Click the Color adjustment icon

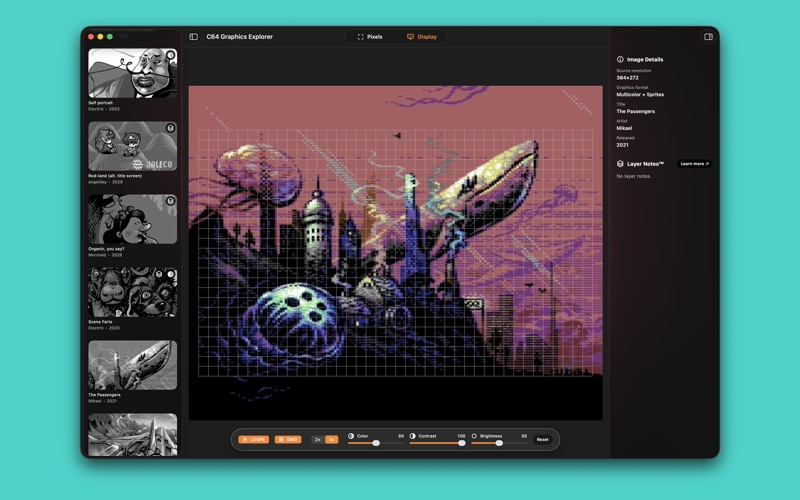click(351, 436)
